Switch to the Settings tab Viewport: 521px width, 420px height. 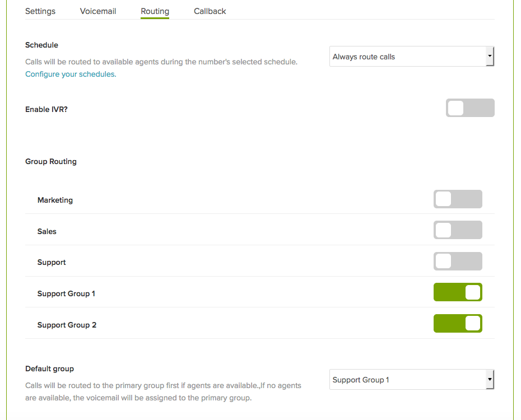point(40,11)
